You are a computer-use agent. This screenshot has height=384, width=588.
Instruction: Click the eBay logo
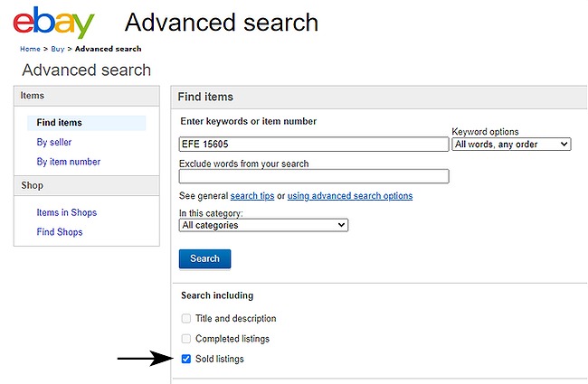point(53,22)
